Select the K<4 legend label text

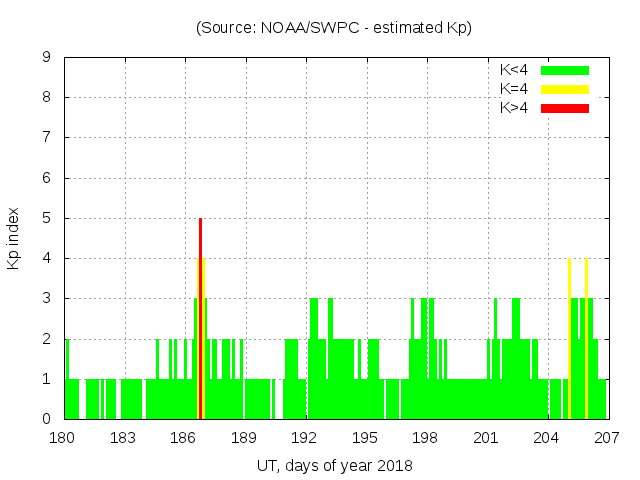pos(514,70)
